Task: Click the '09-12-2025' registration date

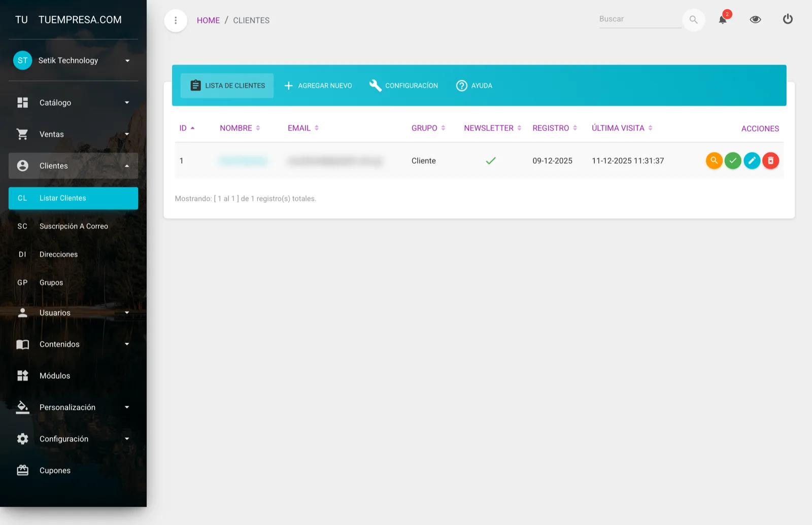Action: [x=552, y=161]
